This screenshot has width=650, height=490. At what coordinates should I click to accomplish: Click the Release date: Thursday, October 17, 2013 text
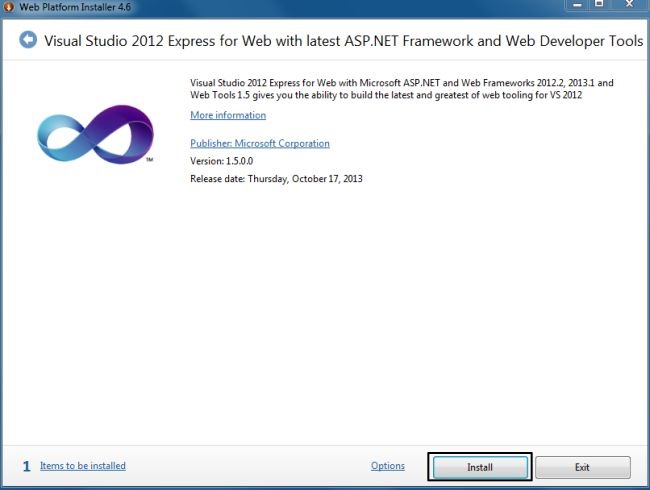point(276,179)
